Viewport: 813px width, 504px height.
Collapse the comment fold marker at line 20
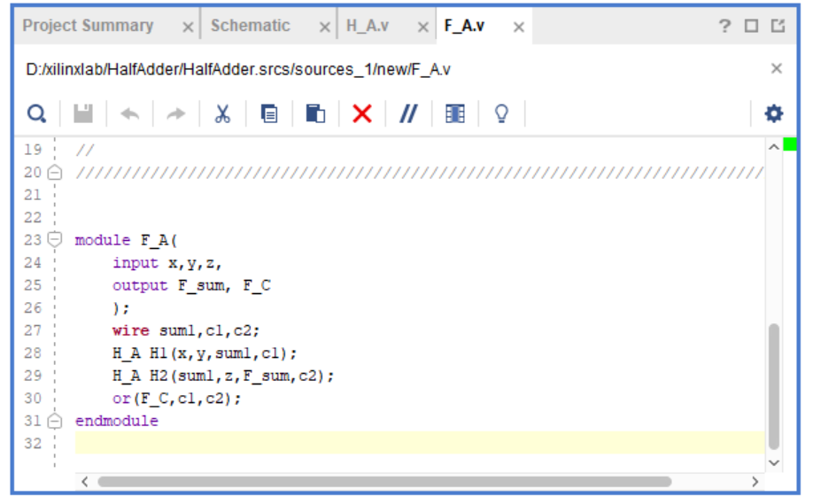click(x=55, y=173)
